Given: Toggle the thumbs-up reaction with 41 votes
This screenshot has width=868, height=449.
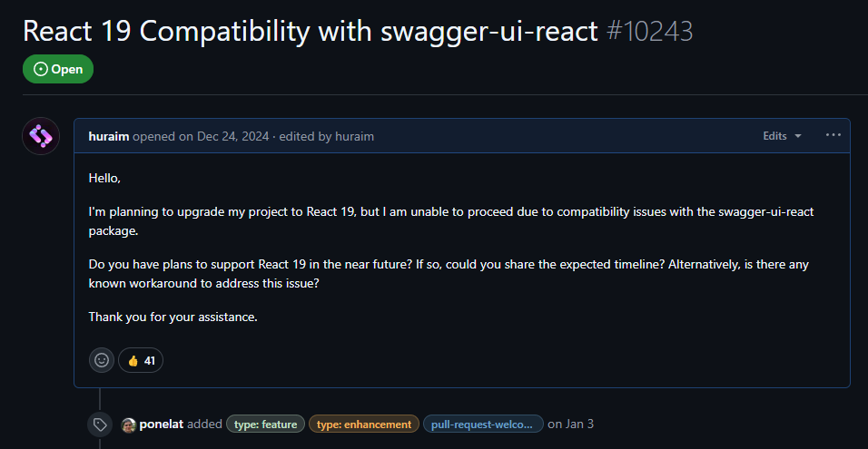Looking at the screenshot, I should tap(141, 360).
